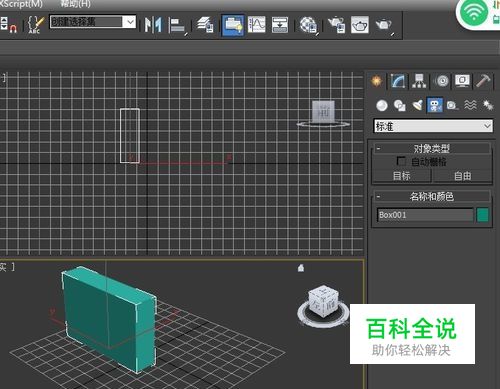Screen dimensions: 500x389
Task: Click the front viewport ViewCube 前 face
Action: (x=323, y=112)
